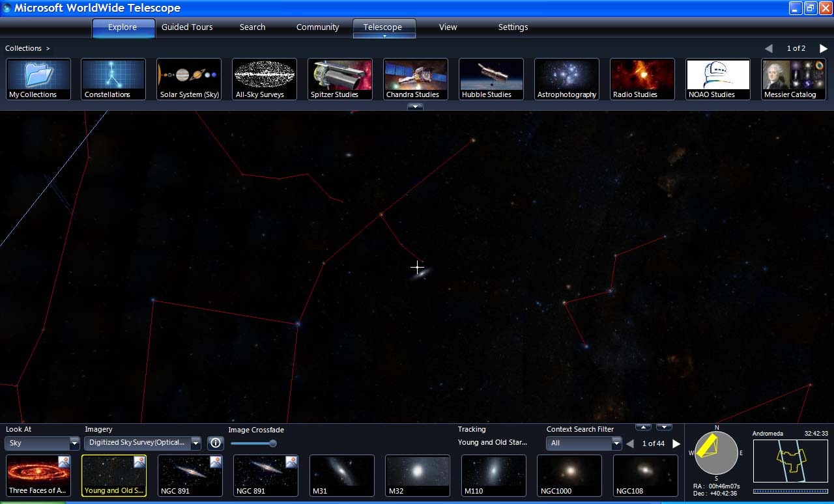Click the field of view zoom bar
This screenshot has width=834, height=504.
tap(790, 491)
